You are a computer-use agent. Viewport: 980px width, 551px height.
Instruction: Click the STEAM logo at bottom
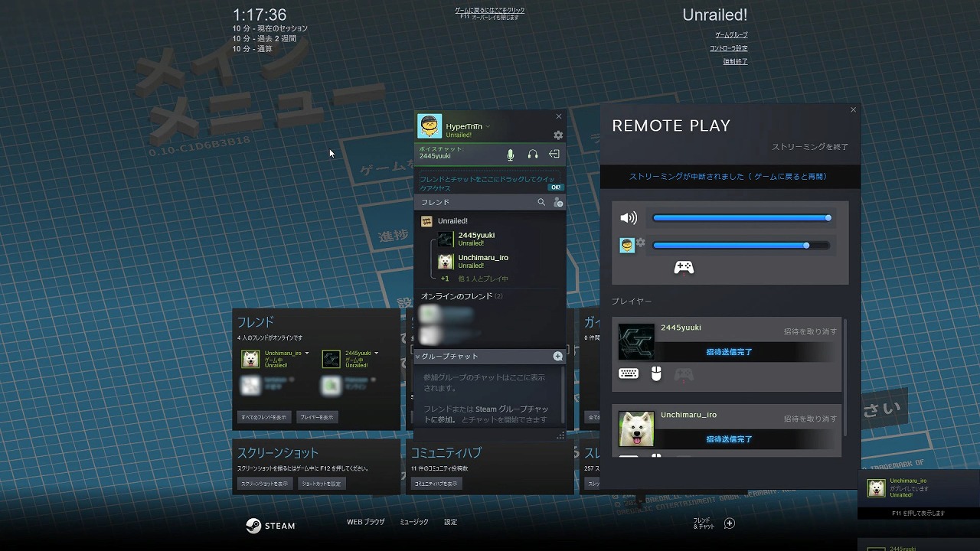click(x=270, y=526)
